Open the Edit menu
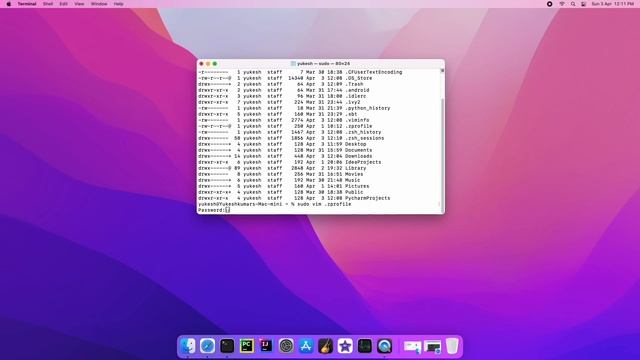Image resolution: width=640 pixels, height=360 pixels. tap(64, 4)
